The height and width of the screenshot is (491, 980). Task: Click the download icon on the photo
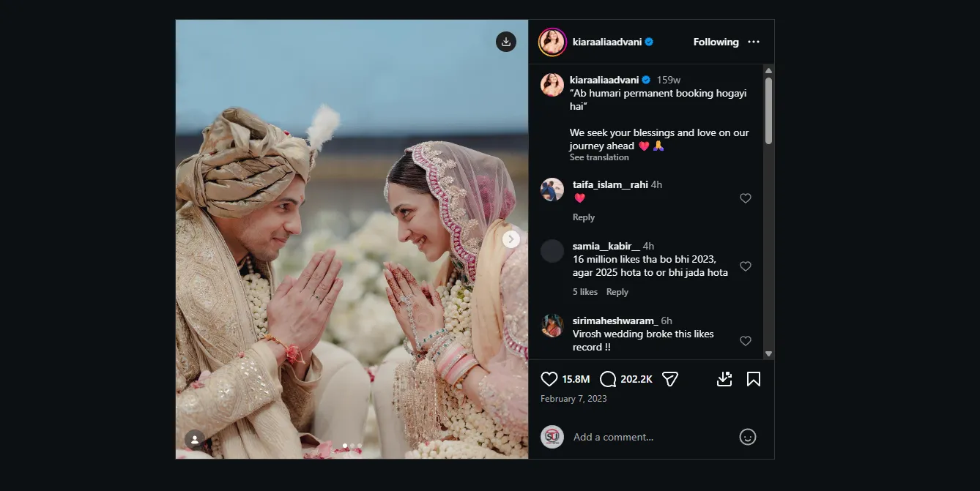(506, 42)
